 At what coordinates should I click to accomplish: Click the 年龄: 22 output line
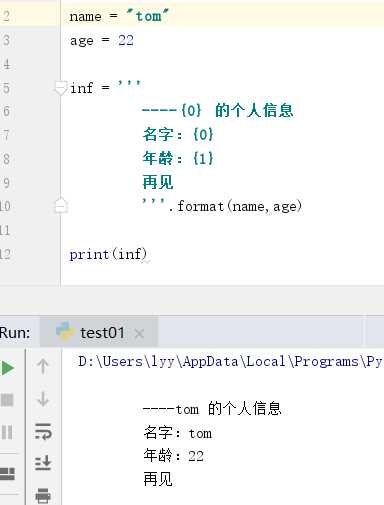pyautogui.click(x=173, y=456)
